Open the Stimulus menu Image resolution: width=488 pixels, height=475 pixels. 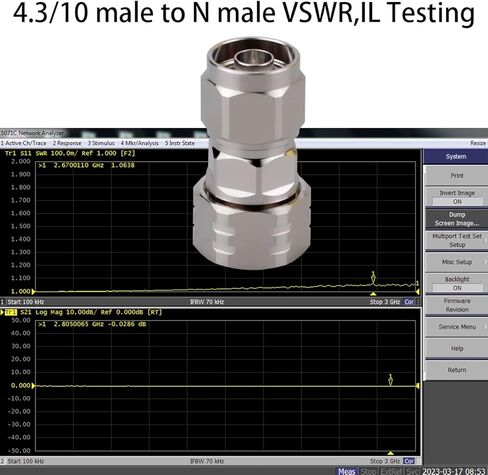(x=101, y=143)
